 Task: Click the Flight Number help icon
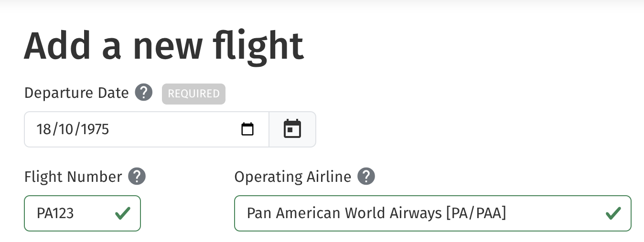137,177
